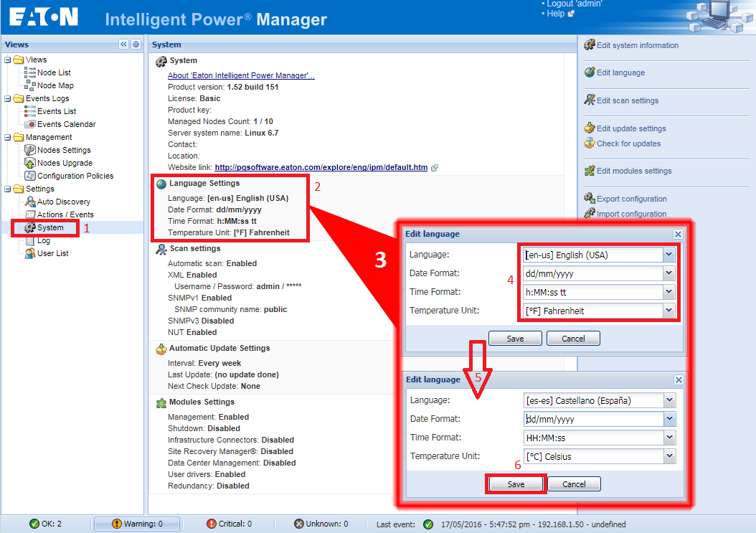The height and width of the screenshot is (533, 756).
Task: Collapse the Settings folder in the tree
Action: click(6, 189)
